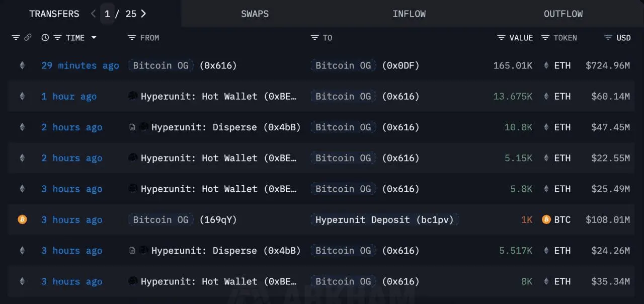
Task: Expand the TIME sort dropdown arrow
Action: pyautogui.click(x=94, y=38)
